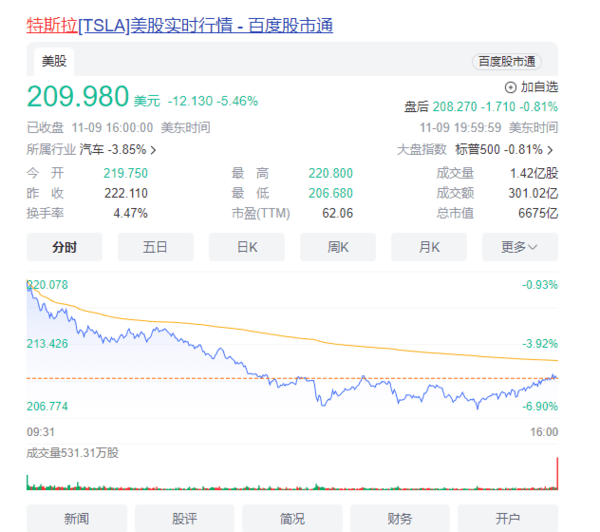Click the 206.774 chart axis label
The height and width of the screenshot is (532, 600).
tap(47, 406)
